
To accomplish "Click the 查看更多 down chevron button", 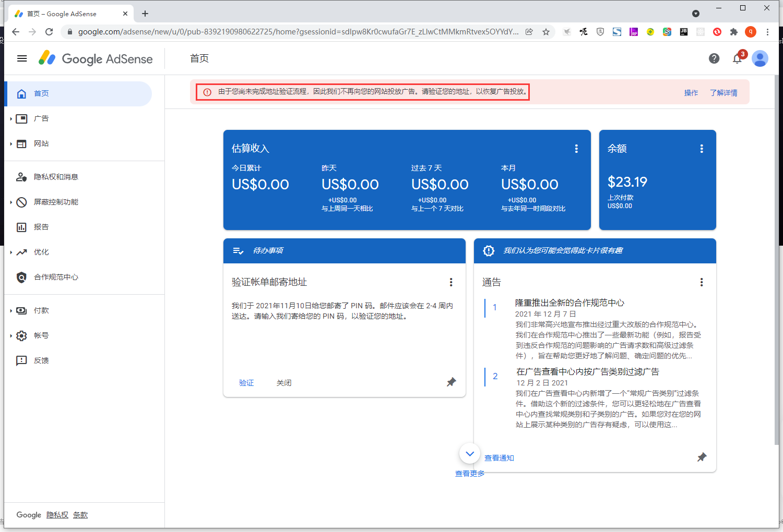I will pos(470,454).
